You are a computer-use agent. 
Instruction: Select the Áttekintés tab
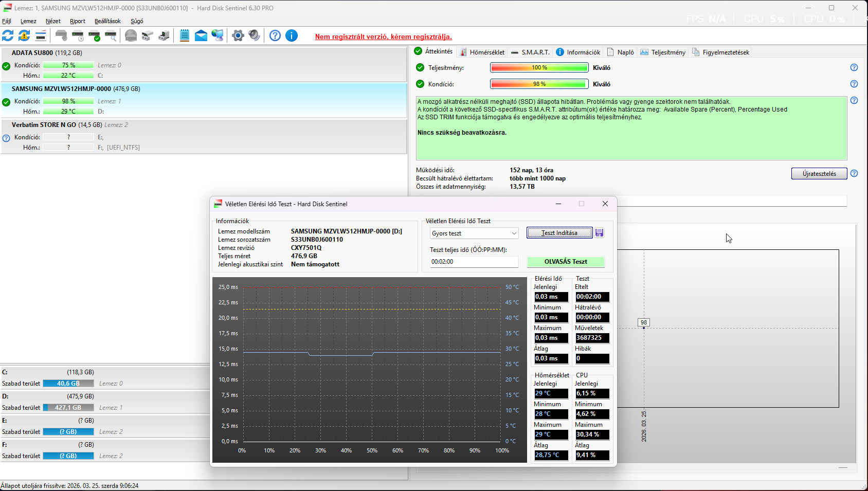[x=433, y=51]
